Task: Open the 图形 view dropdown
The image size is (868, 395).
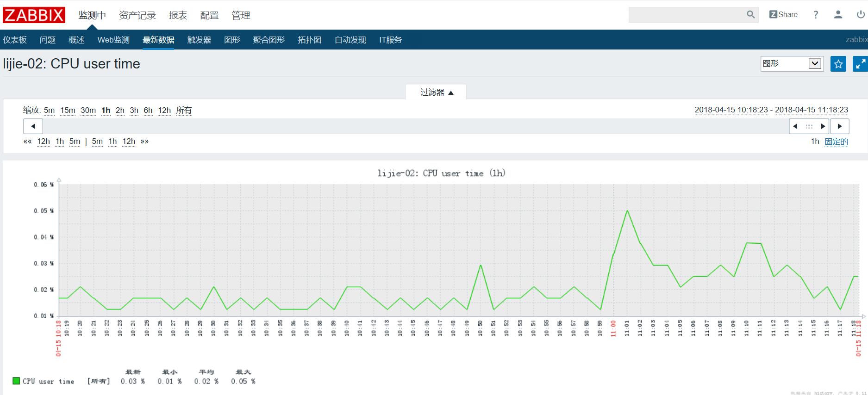Action: tap(792, 64)
